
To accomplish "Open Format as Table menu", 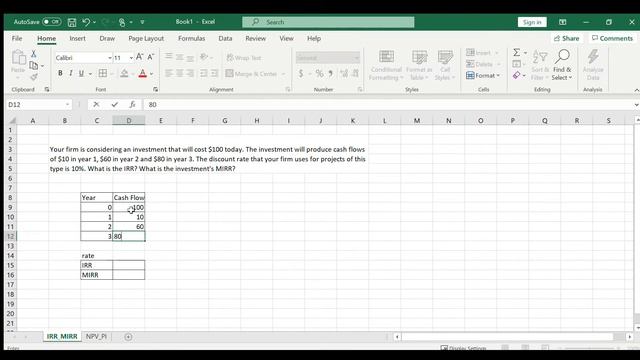I will tap(419, 65).
